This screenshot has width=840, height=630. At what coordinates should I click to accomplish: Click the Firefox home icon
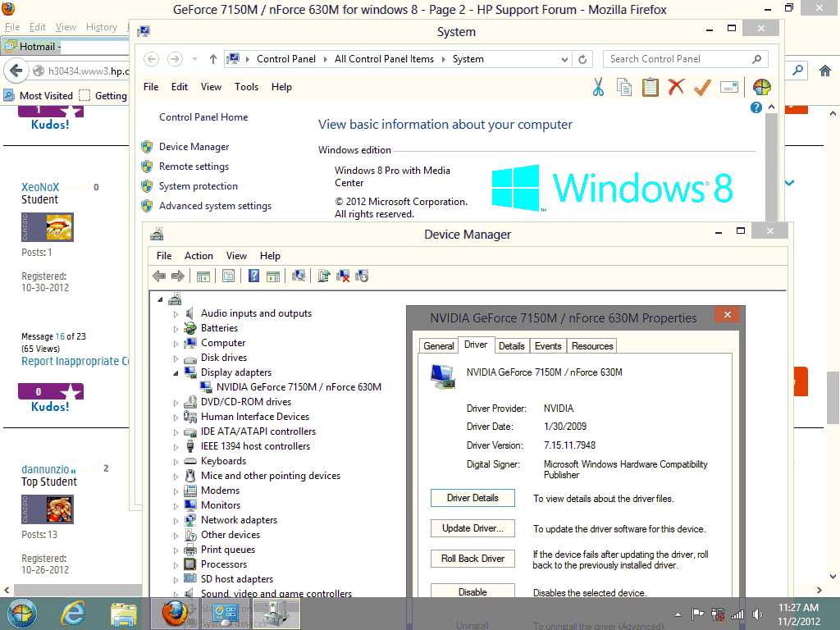pyautogui.click(x=825, y=71)
